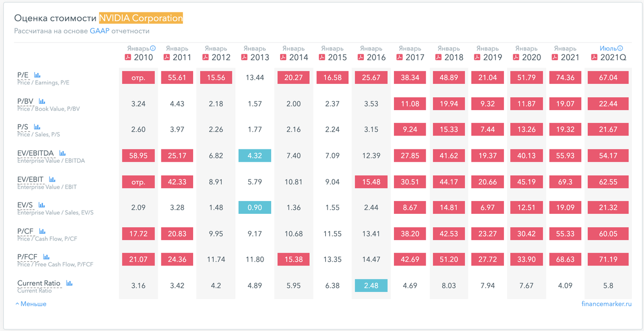The width and height of the screenshot is (644, 331).
Task: Click the highlighted NVIDIA Corporation title
Action: [141, 18]
